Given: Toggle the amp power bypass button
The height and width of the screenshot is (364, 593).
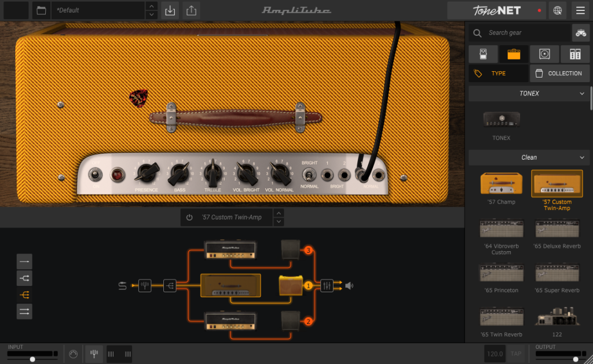Looking at the screenshot, I should (189, 218).
